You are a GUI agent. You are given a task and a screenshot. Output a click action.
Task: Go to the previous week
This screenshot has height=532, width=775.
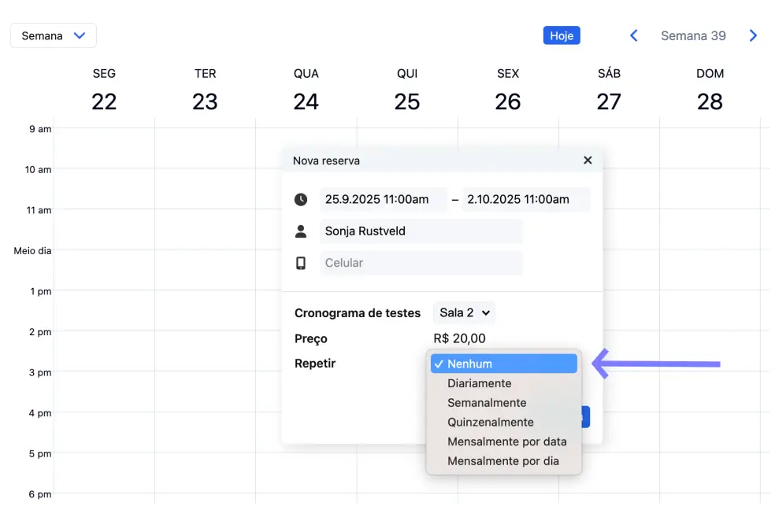(633, 35)
